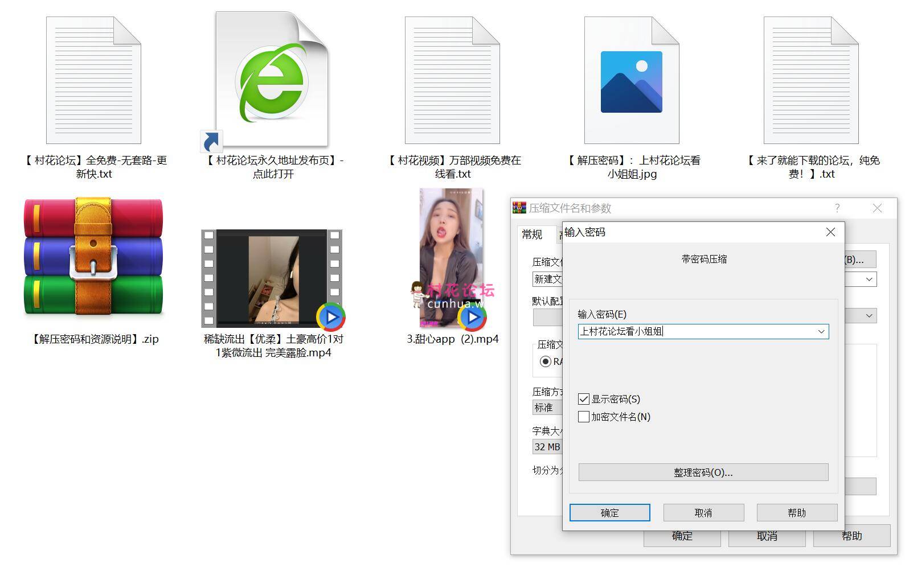Click the 稀缺流出【优柔】 mp4 filename

click(x=273, y=346)
